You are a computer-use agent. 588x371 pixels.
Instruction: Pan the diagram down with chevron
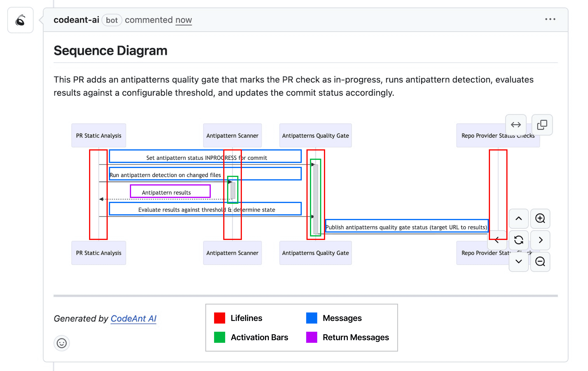pos(518,262)
